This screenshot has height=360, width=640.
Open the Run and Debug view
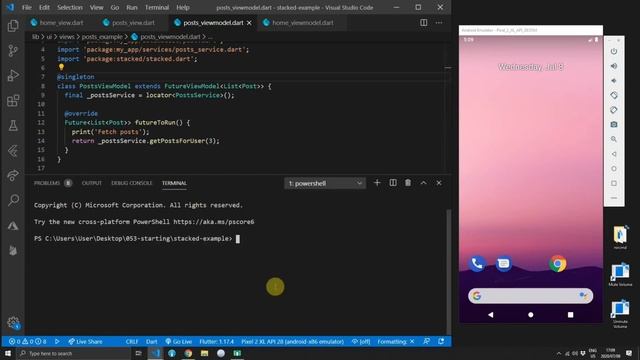[x=13, y=76]
